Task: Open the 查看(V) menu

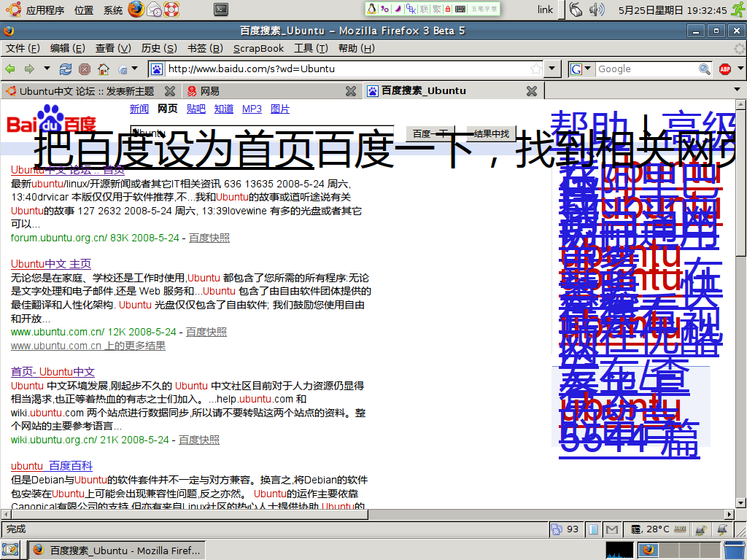Action: (x=113, y=48)
